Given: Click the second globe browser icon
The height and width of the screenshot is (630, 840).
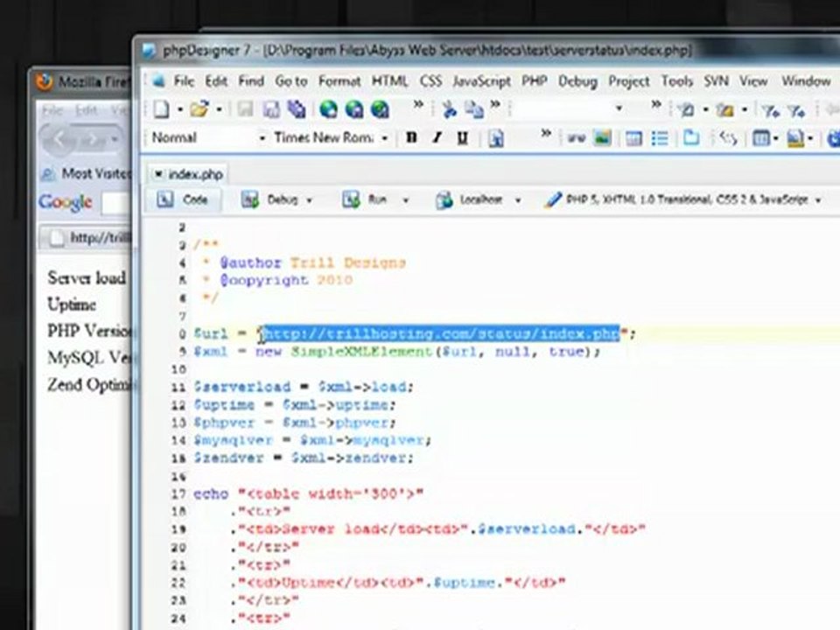Looking at the screenshot, I should click(x=354, y=109).
